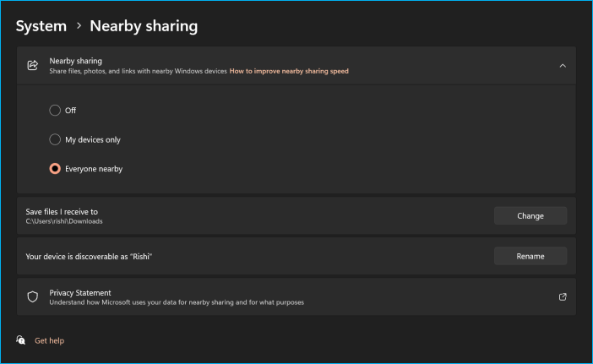Click the breadcrumb chevron after System

(79, 26)
